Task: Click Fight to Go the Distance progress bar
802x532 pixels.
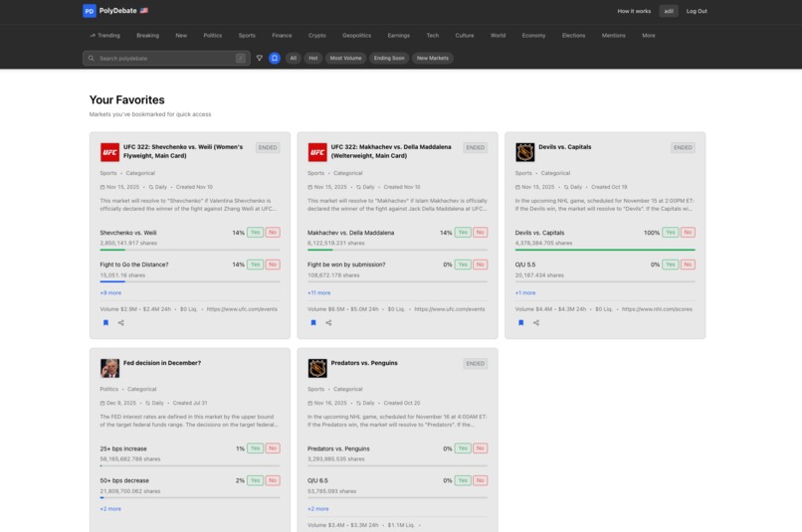Action: (190, 281)
